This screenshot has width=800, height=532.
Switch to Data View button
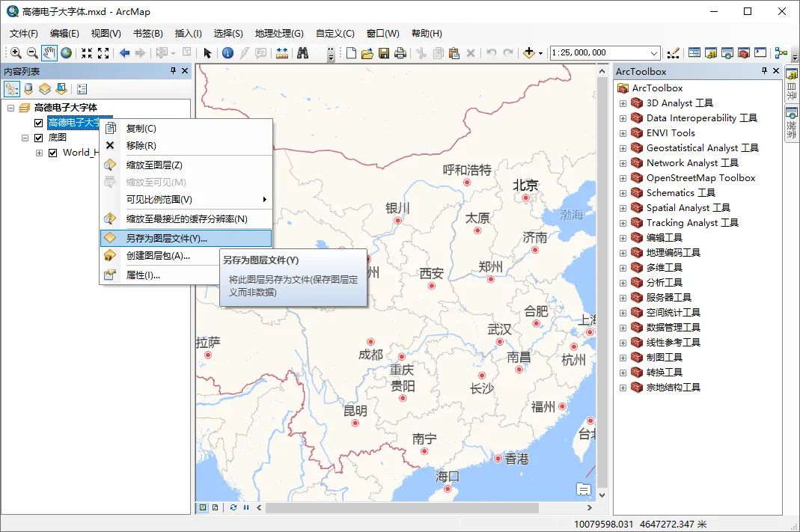click(x=203, y=507)
